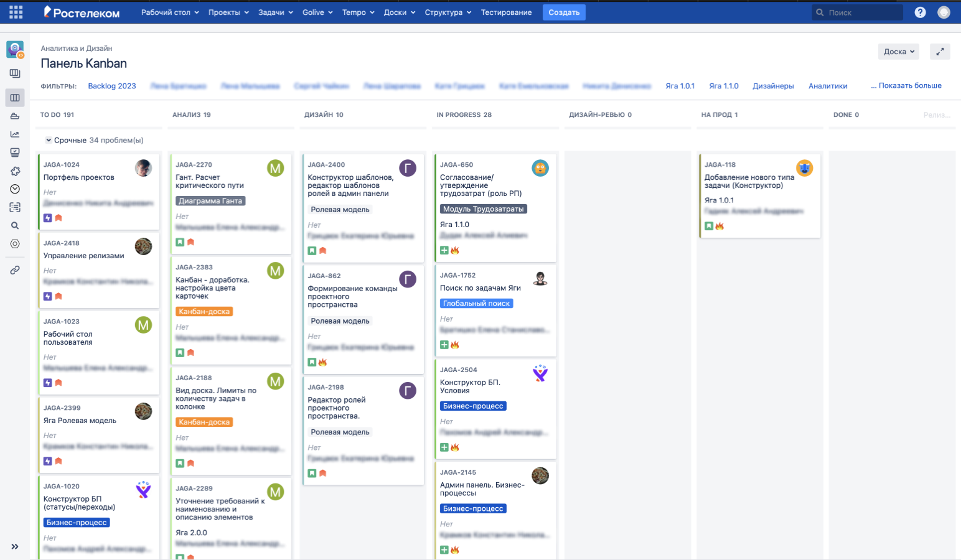Click Модуль Трудозатраты epic label
The image size is (961, 560).
pyautogui.click(x=484, y=209)
